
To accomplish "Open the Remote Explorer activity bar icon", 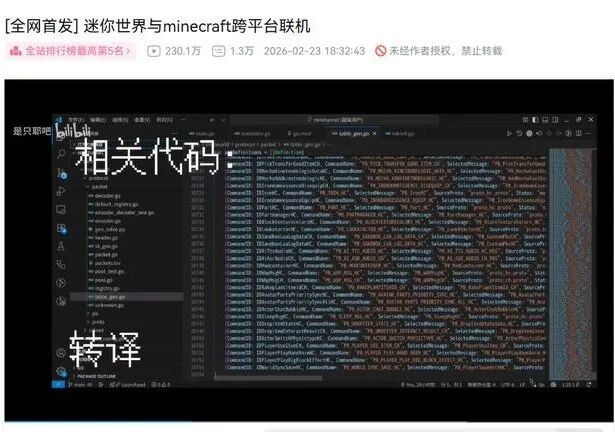I will pyautogui.click(x=61, y=210).
